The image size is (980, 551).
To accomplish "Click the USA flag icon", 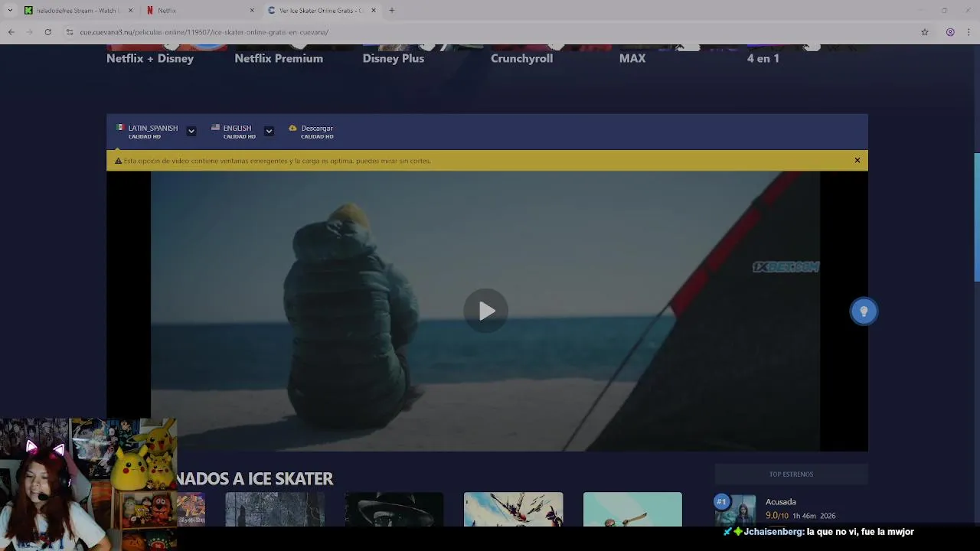I will click(x=215, y=128).
